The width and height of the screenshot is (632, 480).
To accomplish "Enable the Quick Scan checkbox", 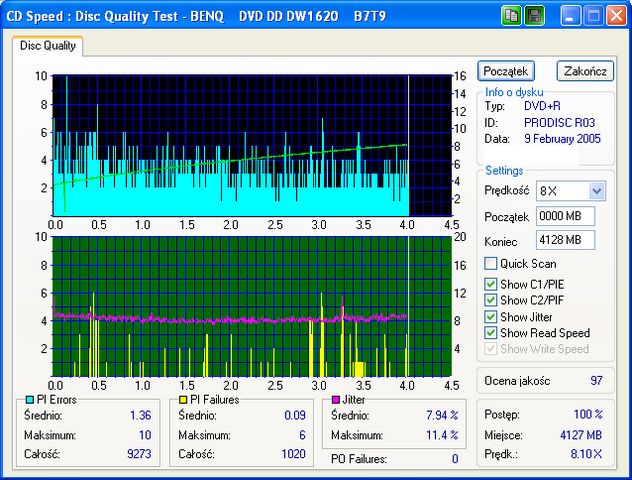I will pos(491,264).
